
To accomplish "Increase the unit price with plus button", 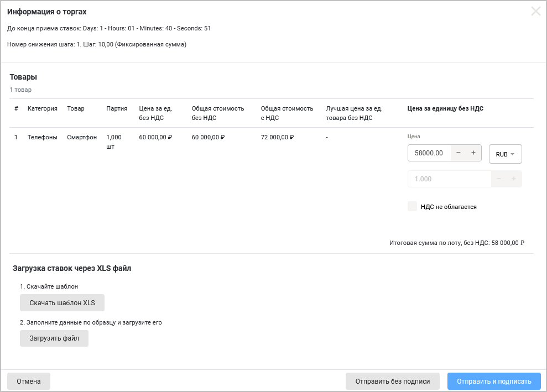I will point(473,153).
